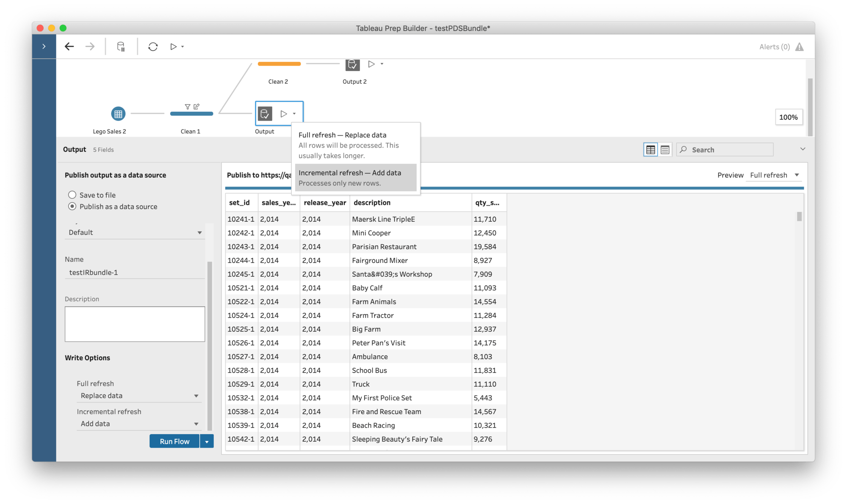Viewport: 847px width, 504px height.
Task: Click the qty_s... column header
Action: tap(489, 202)
